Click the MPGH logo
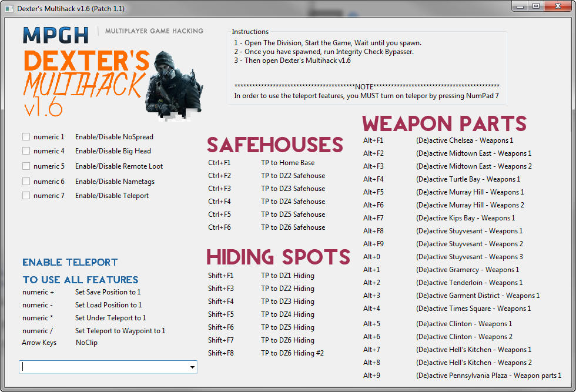 pyautogui.click(x=55, y=35)
